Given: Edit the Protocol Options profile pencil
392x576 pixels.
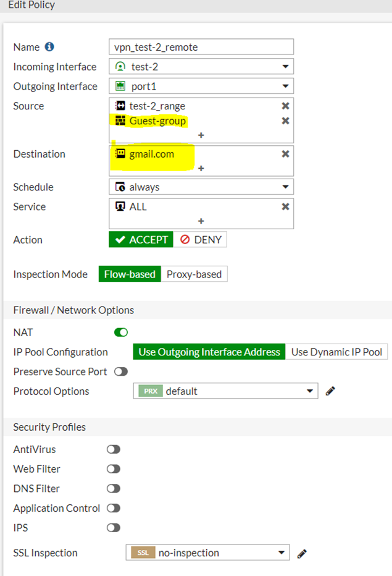Looking at the screenshot, I should coord(330,391).
